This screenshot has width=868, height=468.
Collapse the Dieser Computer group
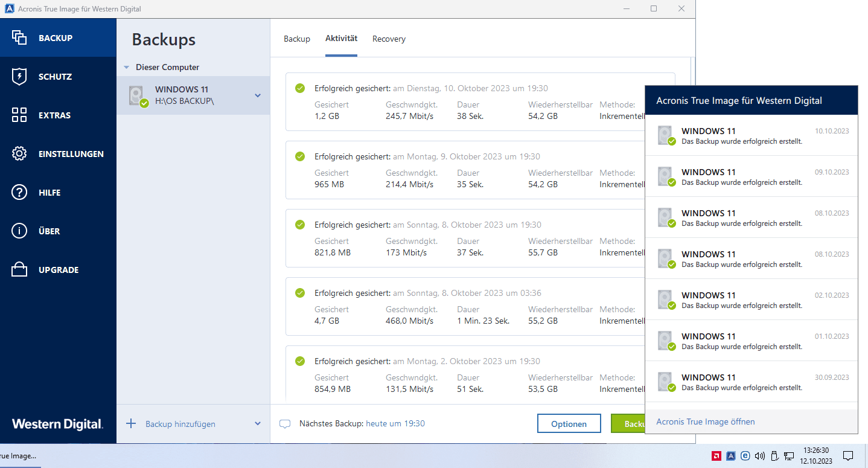[127, 68]
